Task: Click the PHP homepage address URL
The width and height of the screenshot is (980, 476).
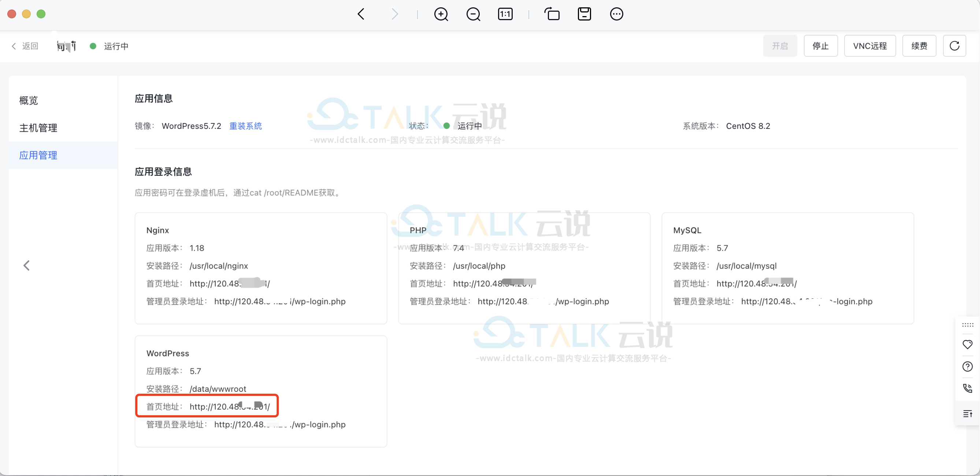Action: pyautogui.click(x=493, y=283)
